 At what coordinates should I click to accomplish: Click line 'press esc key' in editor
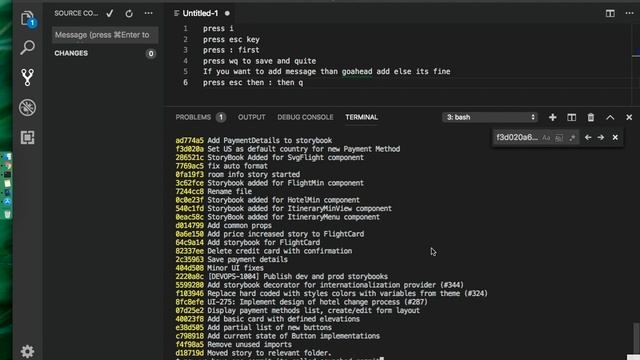[x=231, y=40]
